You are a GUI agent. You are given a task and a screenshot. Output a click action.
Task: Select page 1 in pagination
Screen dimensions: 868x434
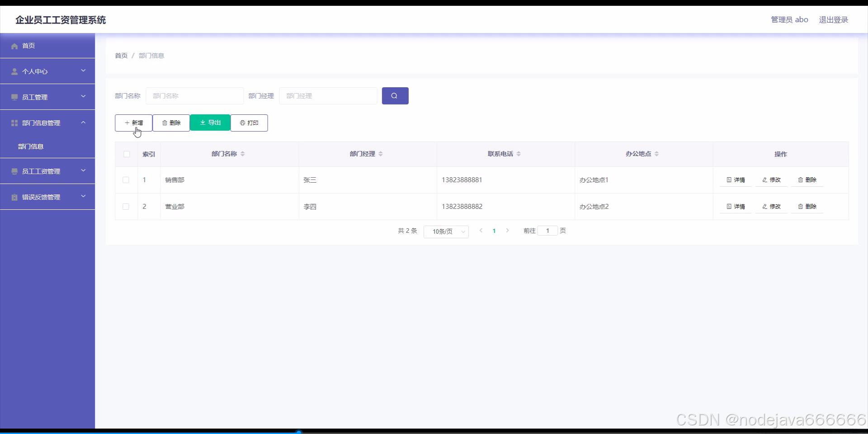(x=494, y=231)
